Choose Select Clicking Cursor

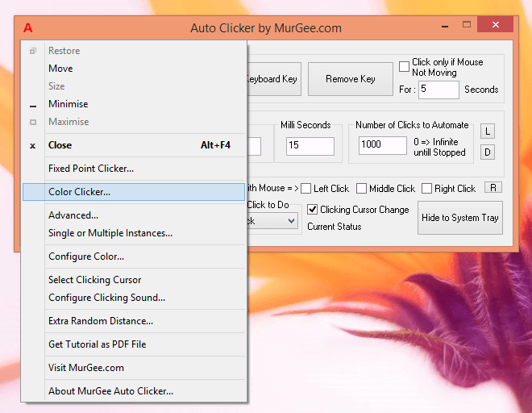tap(134, 280)
